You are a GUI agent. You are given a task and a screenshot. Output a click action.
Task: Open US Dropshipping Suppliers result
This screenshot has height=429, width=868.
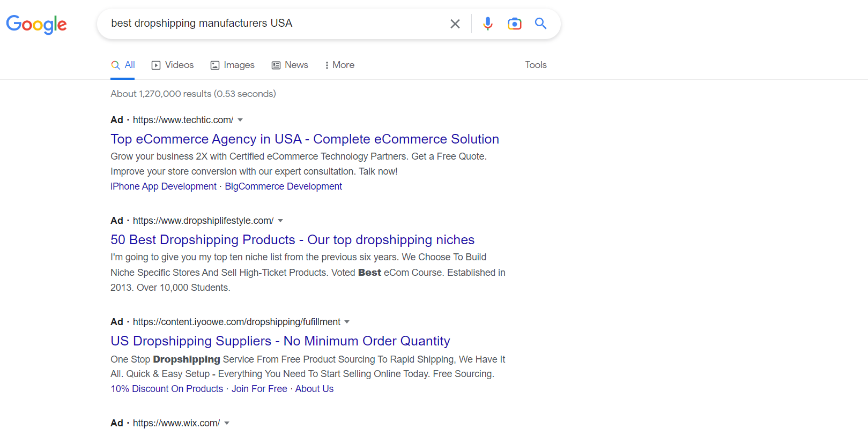click(280, 341)
